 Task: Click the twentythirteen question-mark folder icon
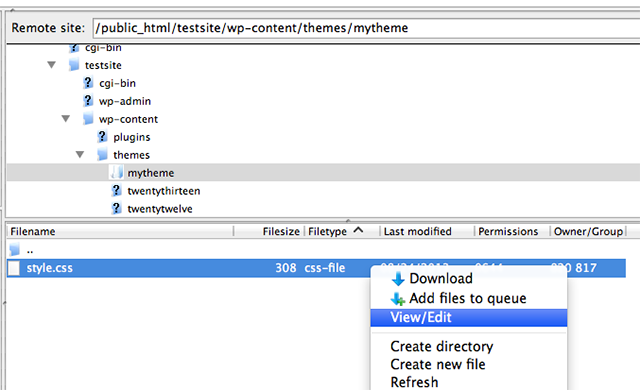[x=116, y=191]
